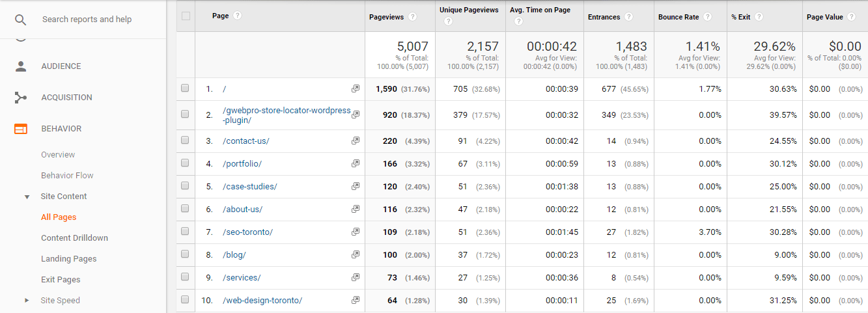Click the Behavior section orange icon
The image size is (868, 313).
pyautogui.click(x=21, y=129)
